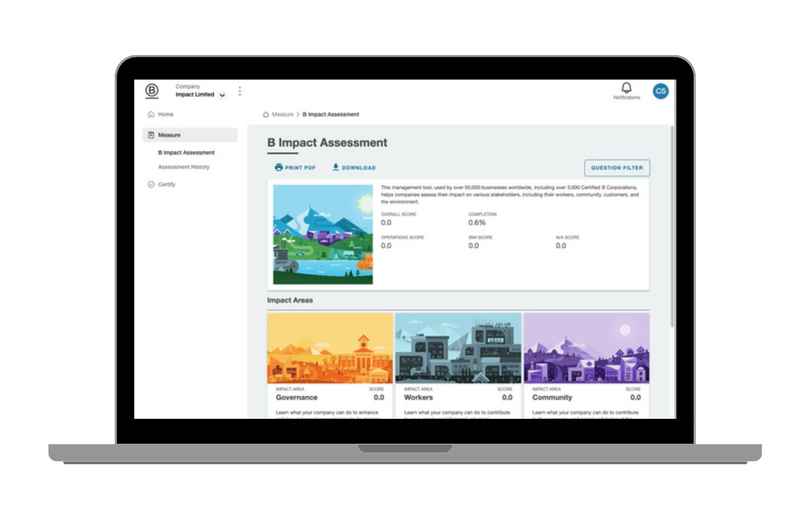Screen dimensions: 812x529
Task: Click the Home house icon in sidebar
Action: [151, 114]
